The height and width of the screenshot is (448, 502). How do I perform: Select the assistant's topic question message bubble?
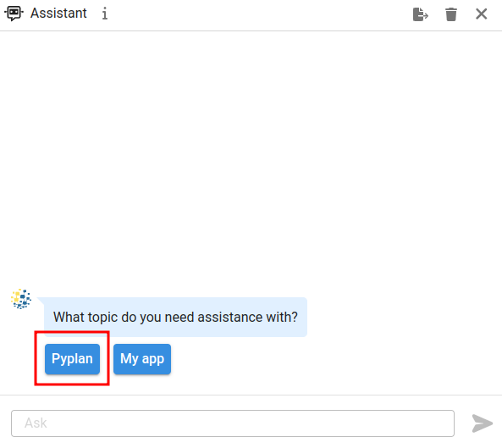point(175,317)
